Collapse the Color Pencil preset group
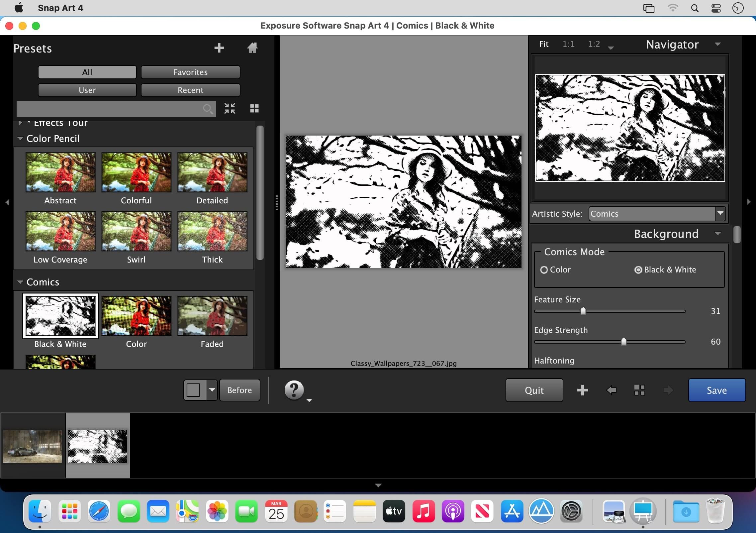The image size is (756, 533). coord(20,139)
